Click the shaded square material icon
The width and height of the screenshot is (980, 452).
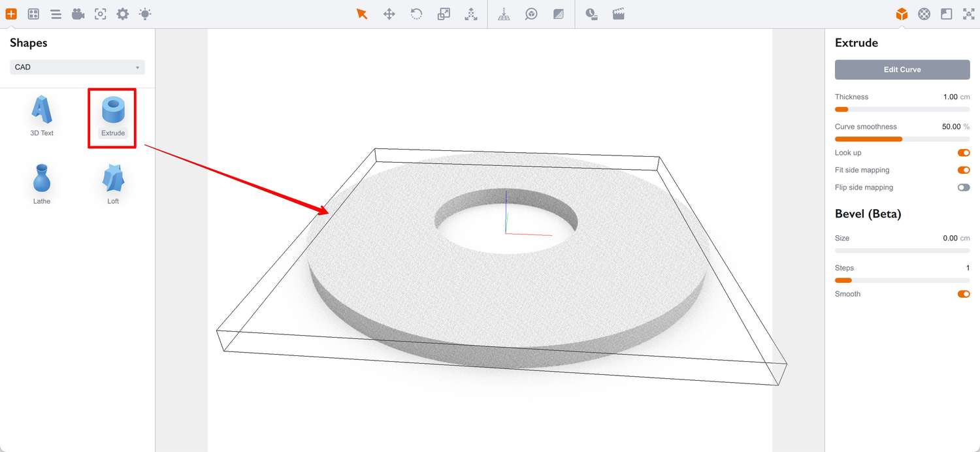pyautogui.click(x=558, y=14)
